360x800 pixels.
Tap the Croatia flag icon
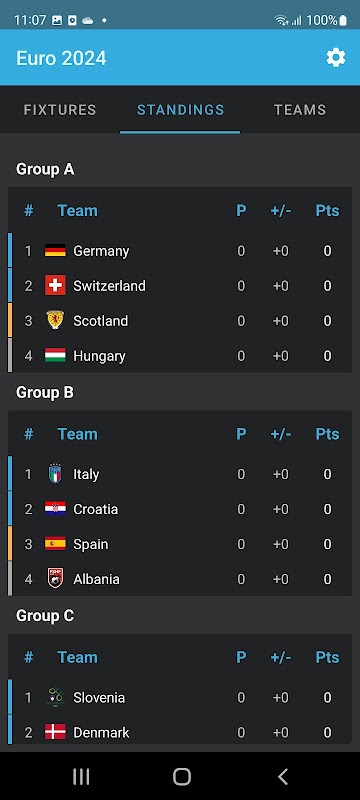(x=55, y=509)
